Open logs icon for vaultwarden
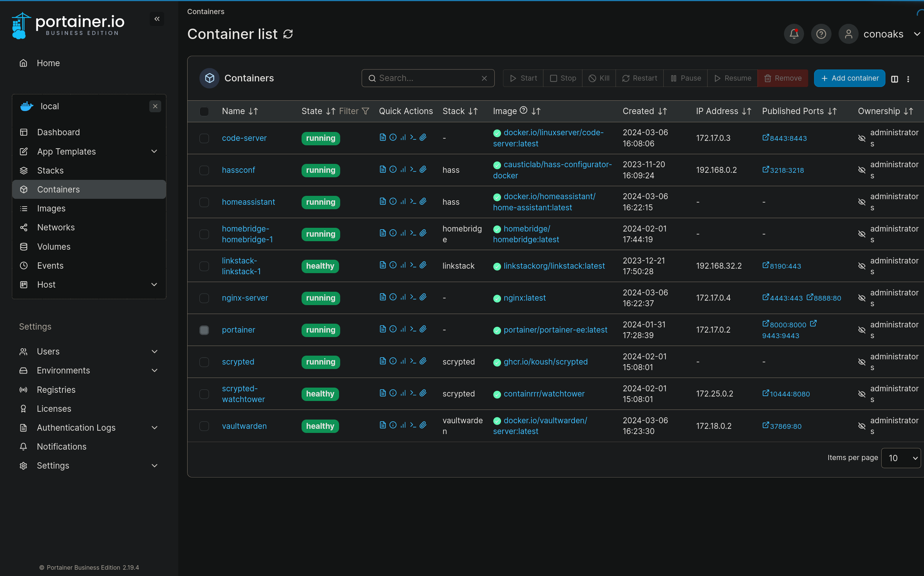Viewport: 924px width, 576px height. coord(383,425)
